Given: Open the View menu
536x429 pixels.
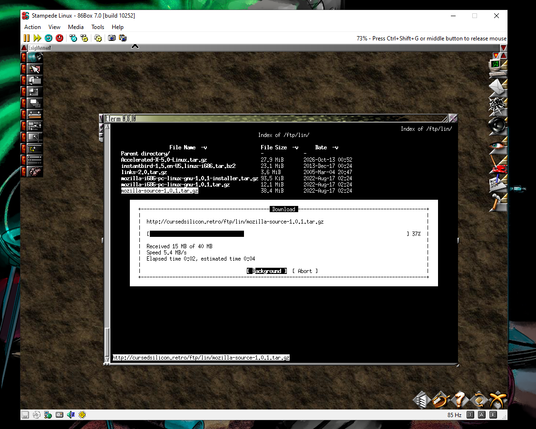Looking at the screenshot, I should (54, 27).
